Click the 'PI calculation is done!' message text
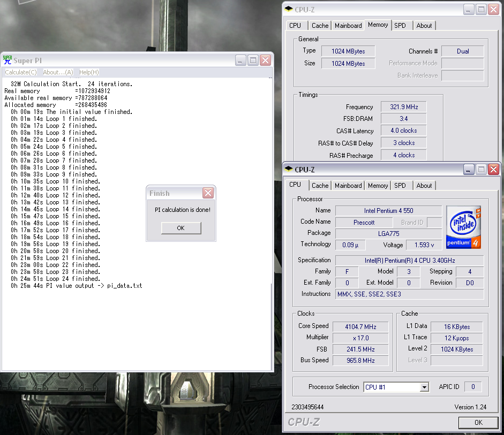 tap(183, 210)
